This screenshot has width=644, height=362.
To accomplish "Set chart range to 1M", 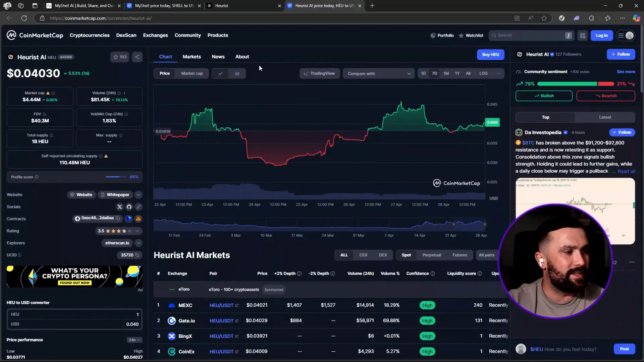I will tap(446, 73).
